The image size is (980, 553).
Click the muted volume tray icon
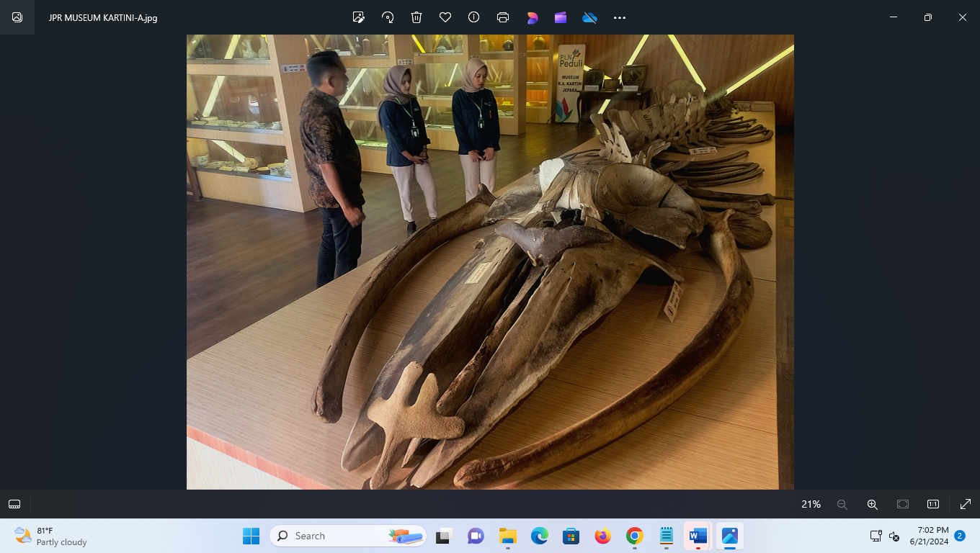click(894, 536)
